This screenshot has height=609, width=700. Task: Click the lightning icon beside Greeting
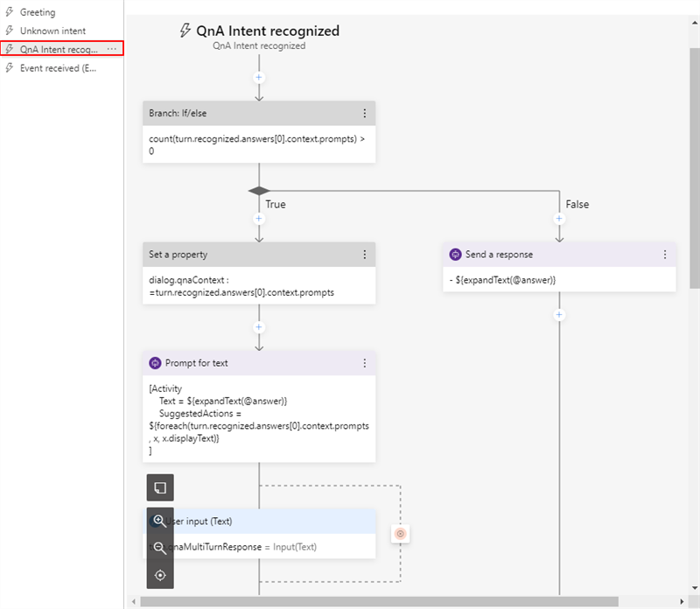coord(9,12)
